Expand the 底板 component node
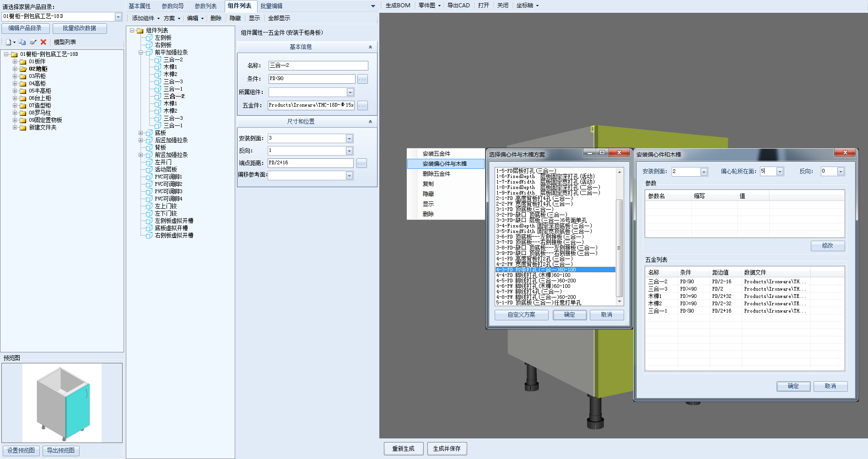This screenshot has width=868, height=459. pyautogui.click(x=141, y=133)
